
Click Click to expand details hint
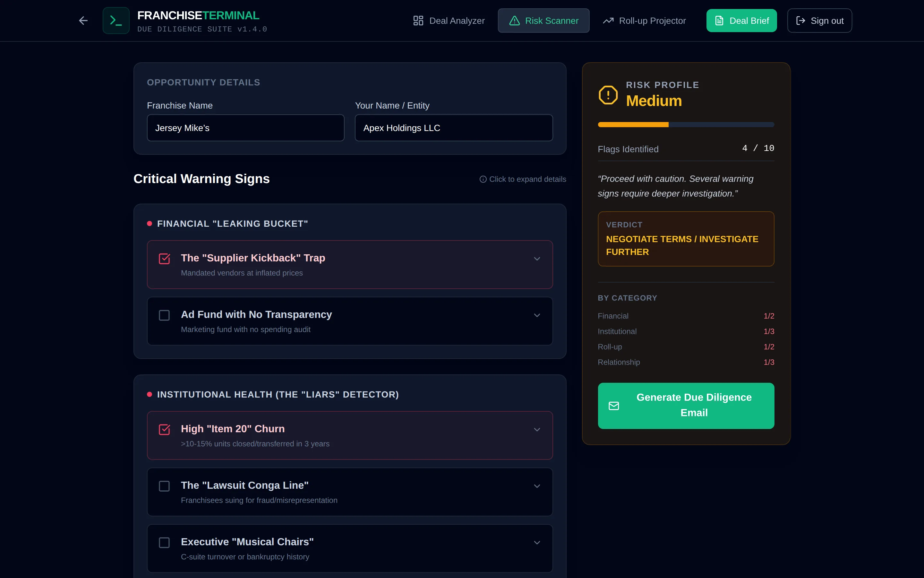(527, 179)
